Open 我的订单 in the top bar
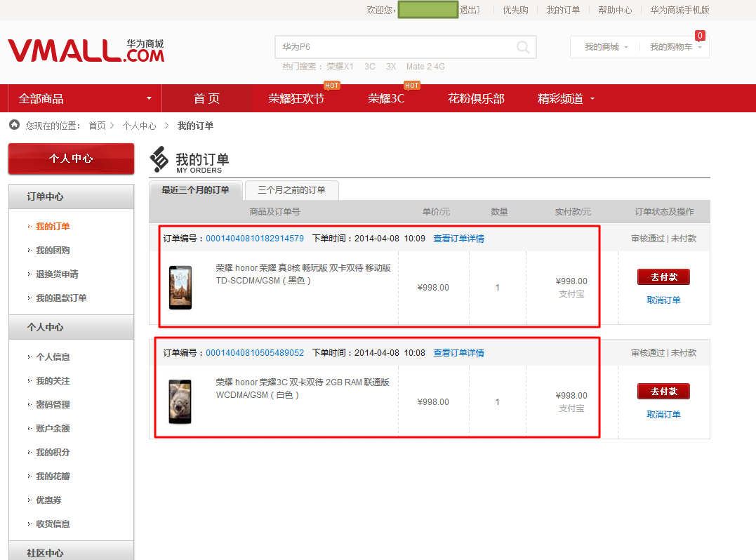 563,10
